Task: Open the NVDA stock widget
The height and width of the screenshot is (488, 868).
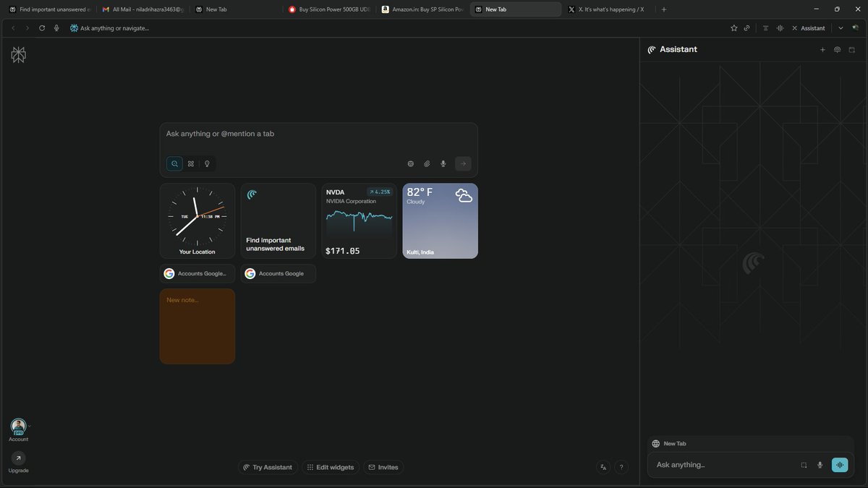Action: (x=359, y=221)
